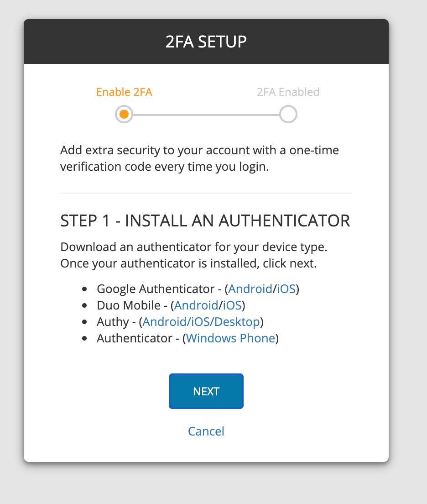
Task: Open Authy Android/iOS/Desktop download link
Action: pyautogui.click(x=201, y=322)
